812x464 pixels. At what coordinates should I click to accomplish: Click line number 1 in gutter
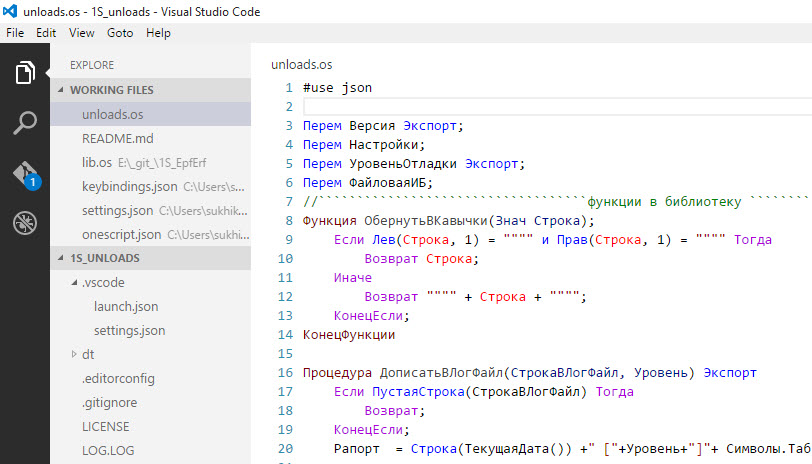click(289, 88)
